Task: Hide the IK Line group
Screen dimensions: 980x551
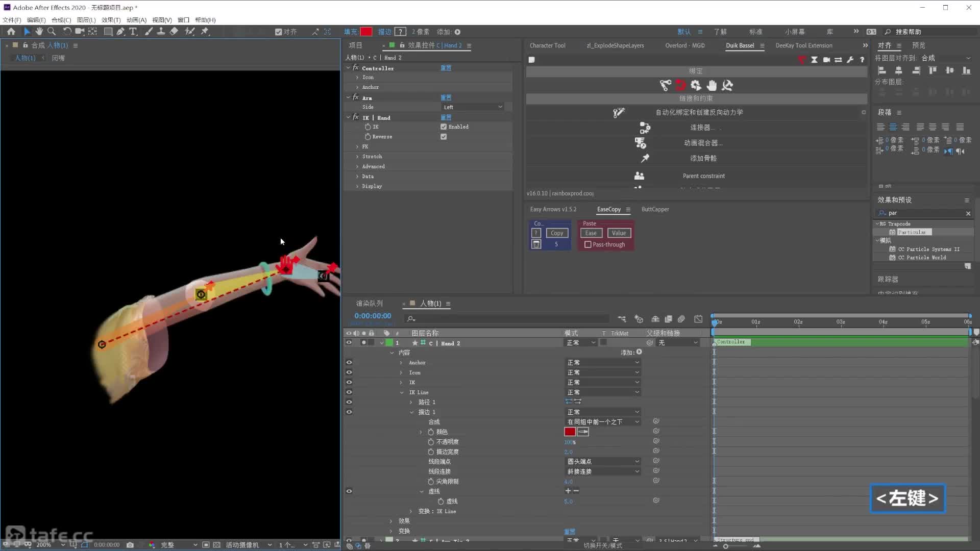Action: point(349,392)
